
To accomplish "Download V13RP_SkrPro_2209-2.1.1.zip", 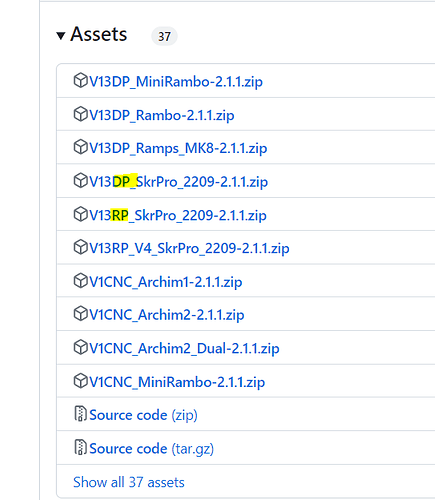I will pos(178,215).
